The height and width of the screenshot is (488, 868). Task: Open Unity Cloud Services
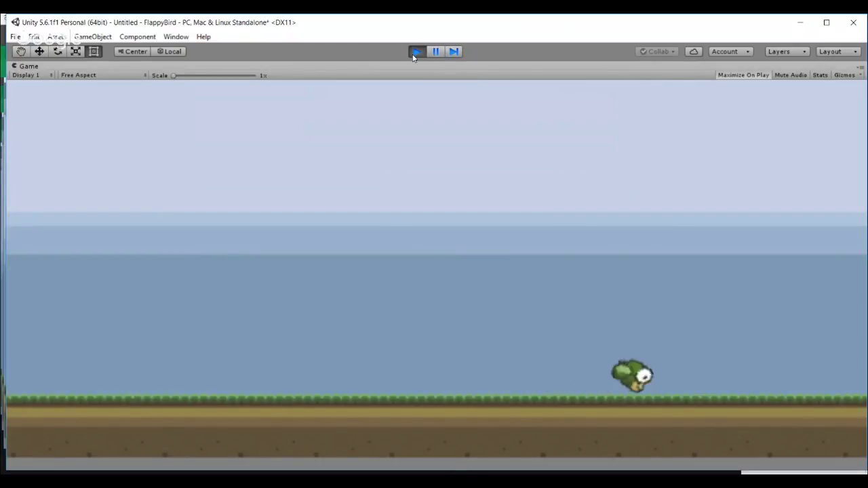coord(693,52)
